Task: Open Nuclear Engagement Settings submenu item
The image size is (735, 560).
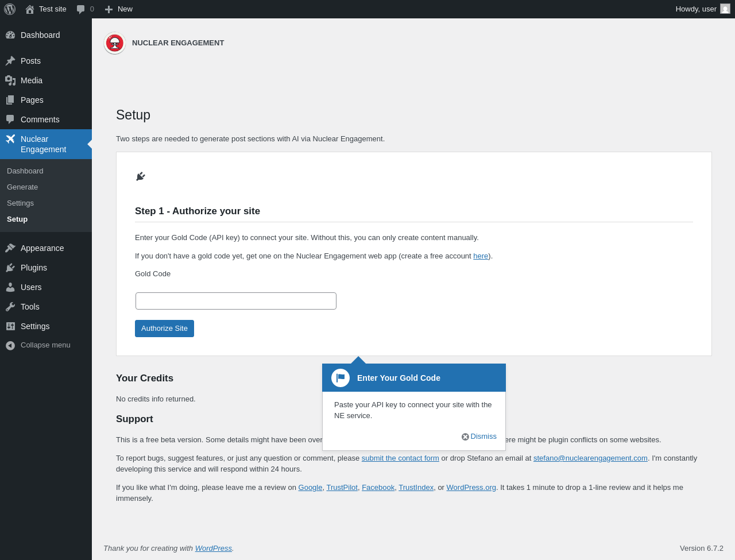Action: coord(46,203)
